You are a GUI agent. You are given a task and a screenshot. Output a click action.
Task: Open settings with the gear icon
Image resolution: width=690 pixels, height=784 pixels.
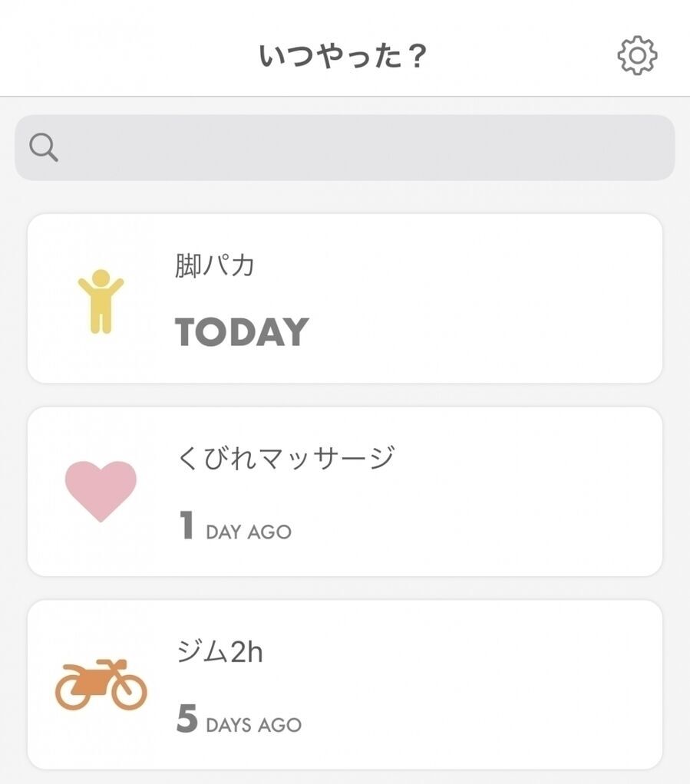[637, 56]
